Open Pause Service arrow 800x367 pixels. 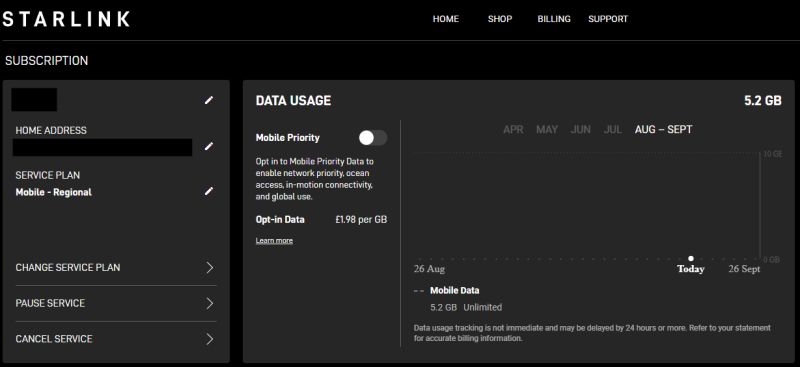coord(210,304)
